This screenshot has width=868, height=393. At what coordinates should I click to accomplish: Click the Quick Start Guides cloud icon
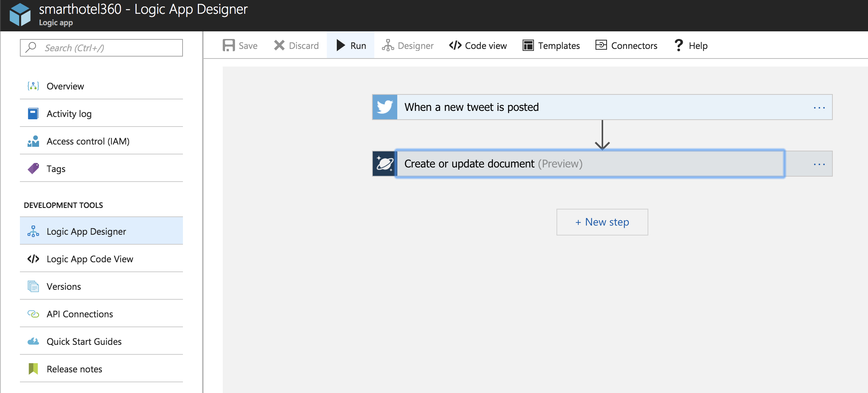click(33, 341)
